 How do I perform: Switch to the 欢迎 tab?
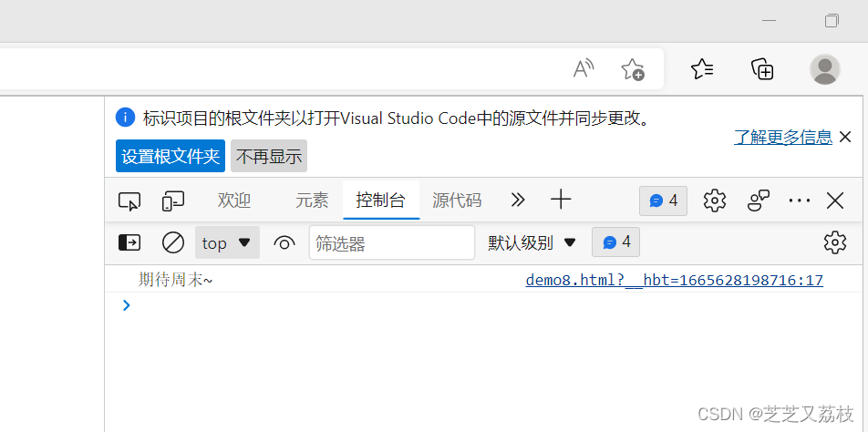click(x=234, y=201)
